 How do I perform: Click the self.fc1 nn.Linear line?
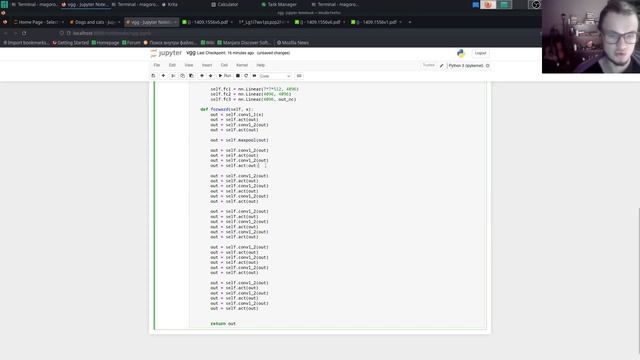click(254, 89)
